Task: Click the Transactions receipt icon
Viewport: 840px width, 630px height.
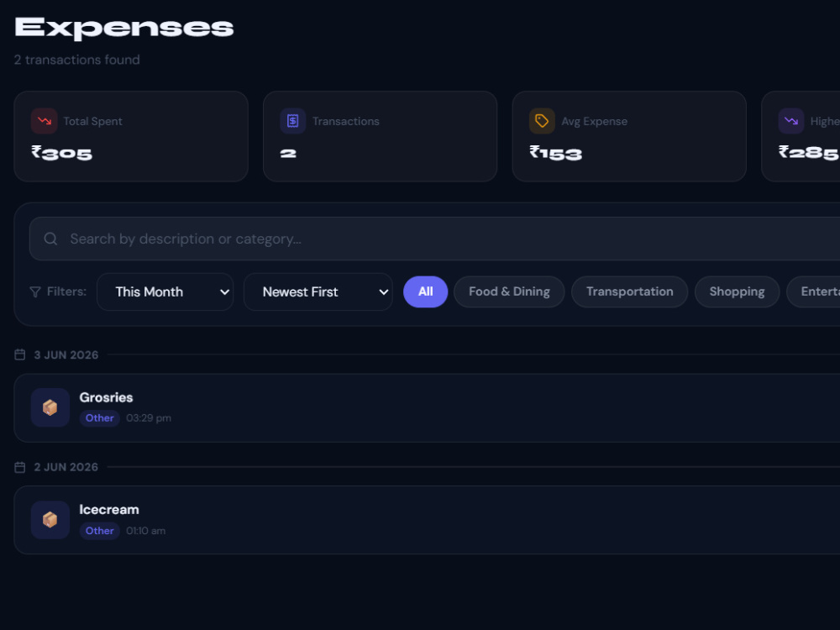Action: pyautogui.click(x=293, y=121)
